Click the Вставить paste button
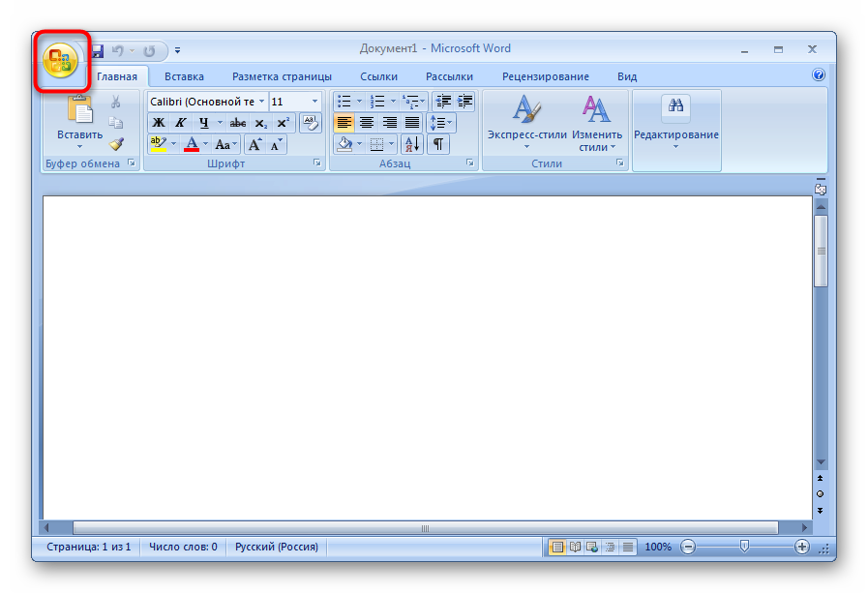 (x=79, y=114)
